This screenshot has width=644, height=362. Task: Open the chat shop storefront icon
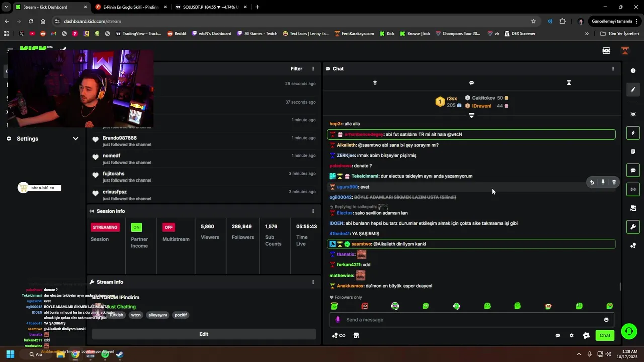356,335
